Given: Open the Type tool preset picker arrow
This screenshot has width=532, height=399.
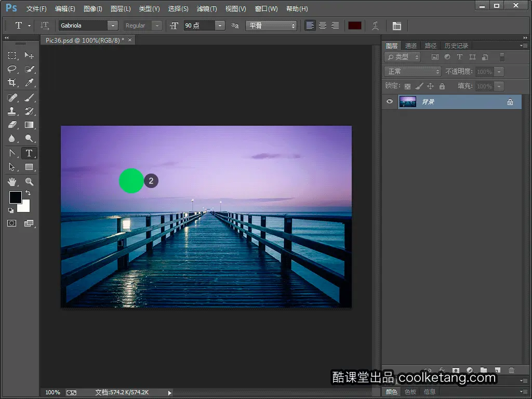Looking at the screenshot, I should point(30,25).
